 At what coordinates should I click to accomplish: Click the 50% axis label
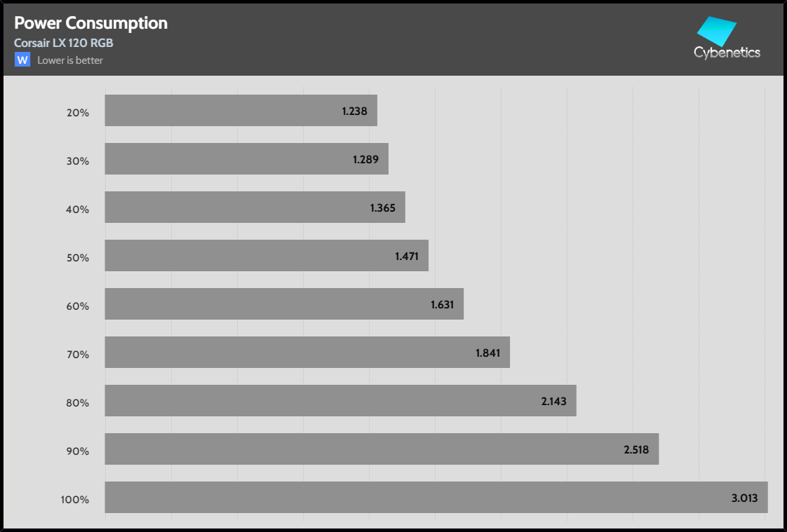tap(79, 257)
